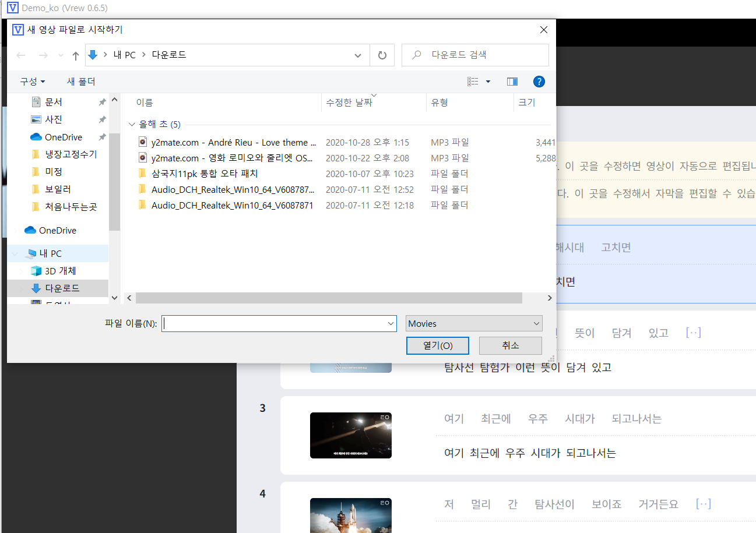Open the 냉장고정수기 folder in sidebar
756x533 pixels.
pyautogui.click(x=71, y=154)
